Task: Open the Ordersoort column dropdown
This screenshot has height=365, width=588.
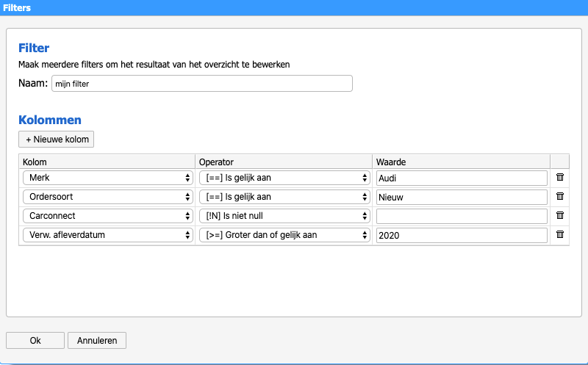Action: (108, 197)
